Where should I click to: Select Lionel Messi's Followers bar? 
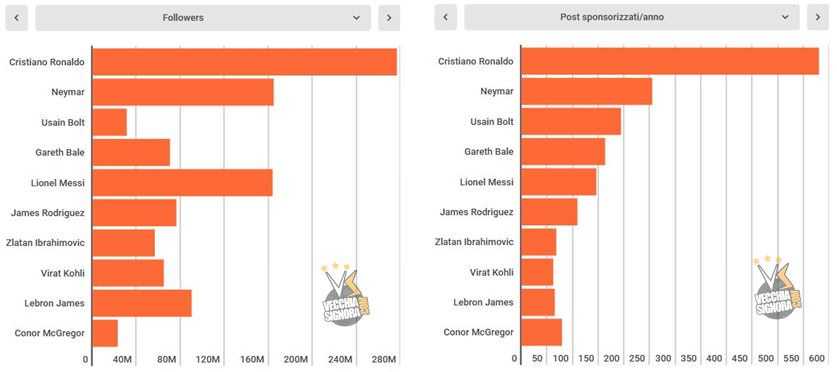[x=183, y=183]
